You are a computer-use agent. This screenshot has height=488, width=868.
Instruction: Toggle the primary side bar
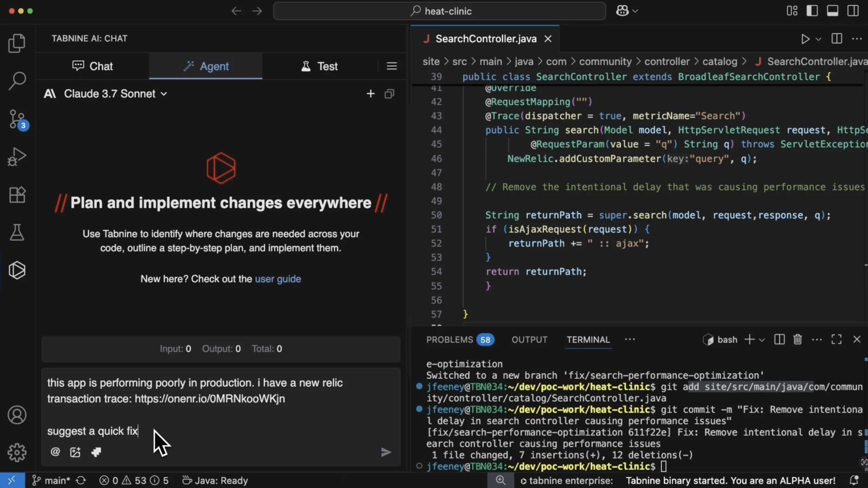[812, 11]
